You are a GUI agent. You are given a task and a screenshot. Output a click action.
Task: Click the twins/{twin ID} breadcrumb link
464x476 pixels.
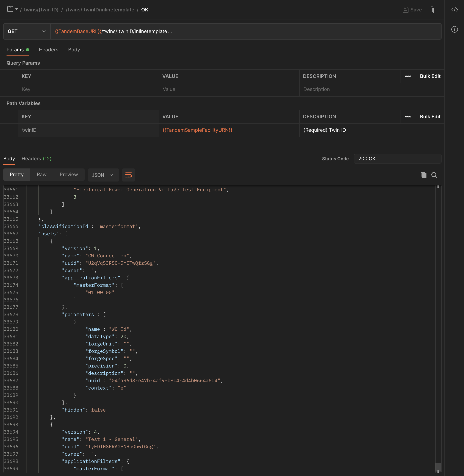[41, 10]
